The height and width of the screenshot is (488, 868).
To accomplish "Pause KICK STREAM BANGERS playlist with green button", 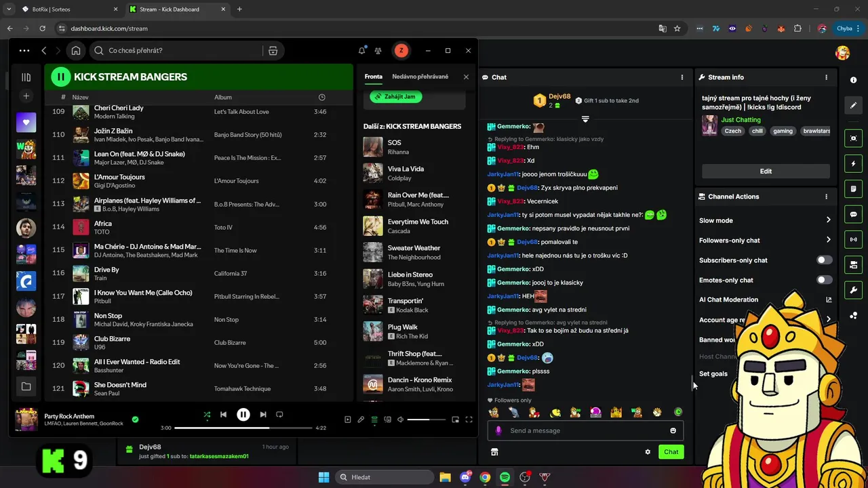I will coord(61,77).
